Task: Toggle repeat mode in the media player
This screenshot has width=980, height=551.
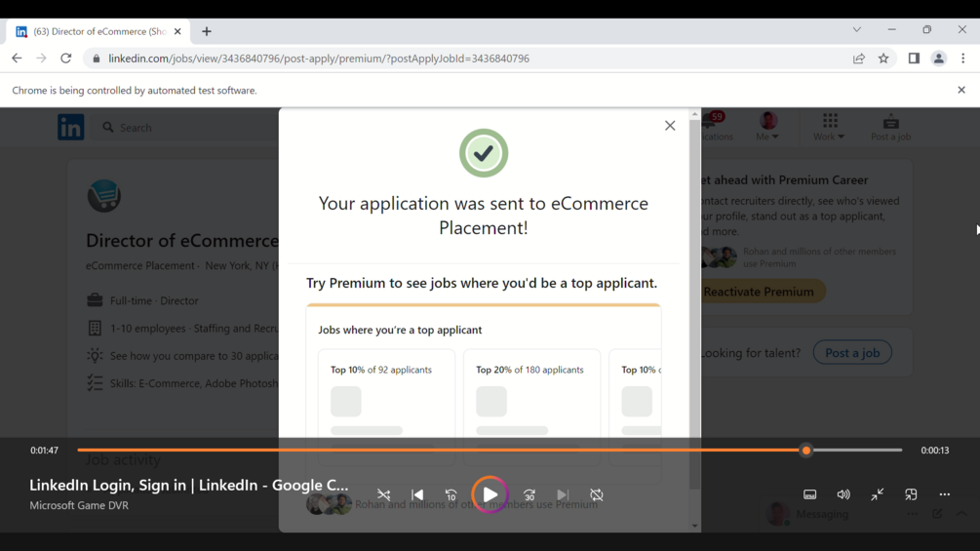Action: click(x=597, y=494)
